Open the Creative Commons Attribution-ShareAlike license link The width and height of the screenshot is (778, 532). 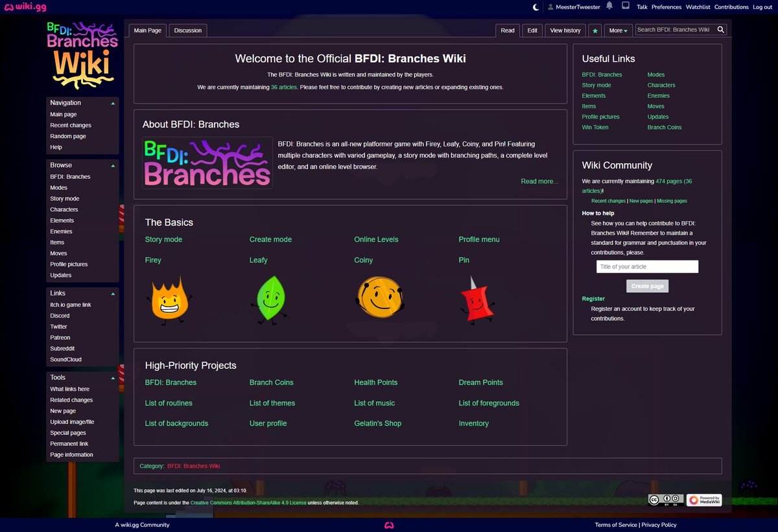coord(248,503)
